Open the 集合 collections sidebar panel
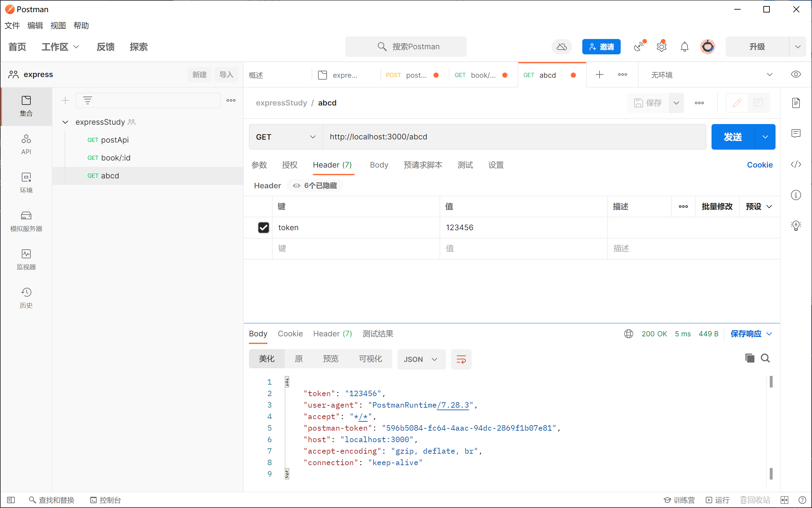The image size is (812, 508). (x=26, y=106)
